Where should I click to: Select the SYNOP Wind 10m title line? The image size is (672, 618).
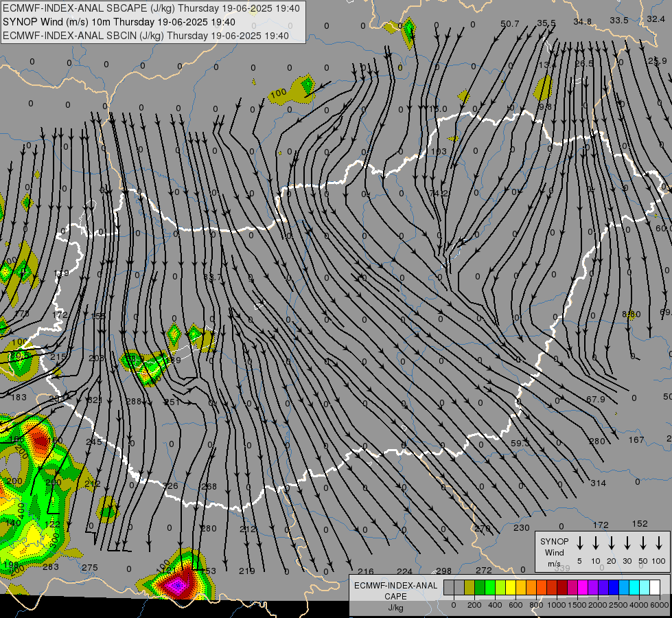pyautogui.click(x=119, y=22)
